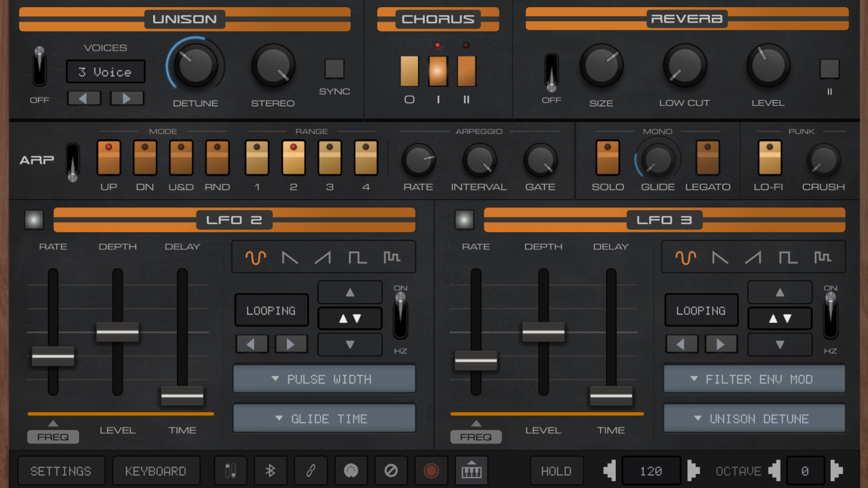This screenshot has width=868, height=488.
Task: Open the PULSE WIDTH destination dropdown
Action: 324,379
